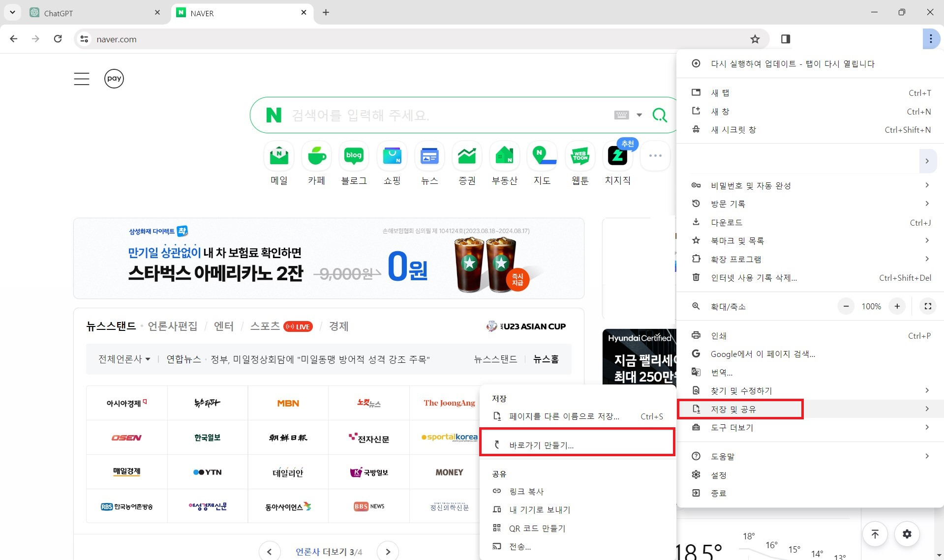Click the Chrome three-dot menu button
This screenshot has height=560, width=944.
pyautogui.click(x=931, y=39)
